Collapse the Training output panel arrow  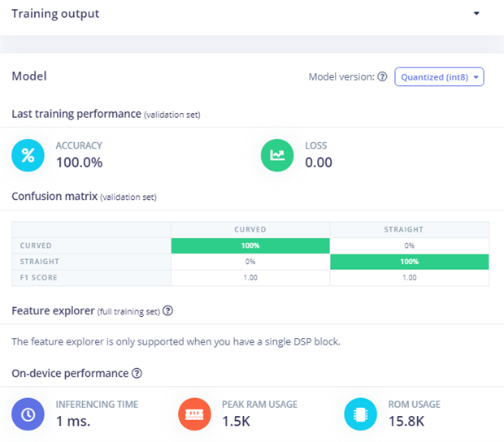click(476, 14)
